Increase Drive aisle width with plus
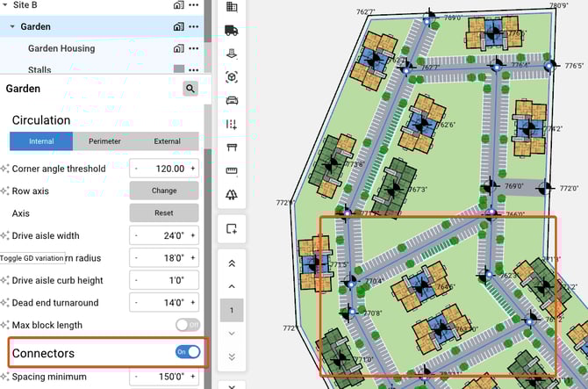This screenshot has height=389, width=588. point(192,235)
